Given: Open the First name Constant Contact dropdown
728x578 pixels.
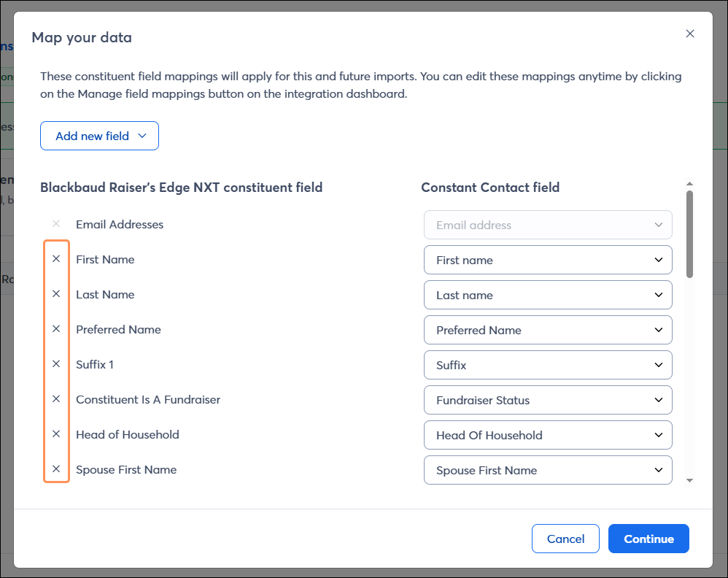Looking at the screenshot, I should (548, 260).
